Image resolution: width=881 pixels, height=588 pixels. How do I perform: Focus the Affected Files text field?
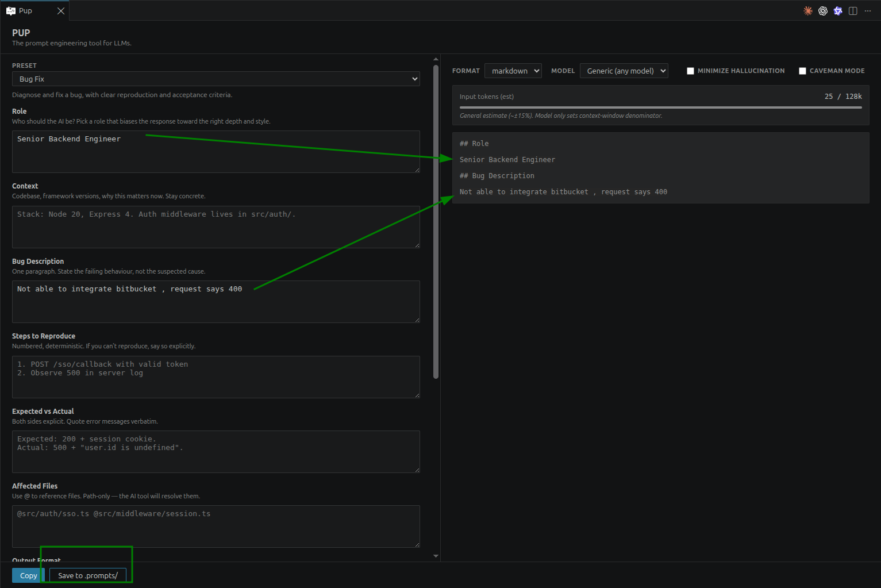(216, 526)
